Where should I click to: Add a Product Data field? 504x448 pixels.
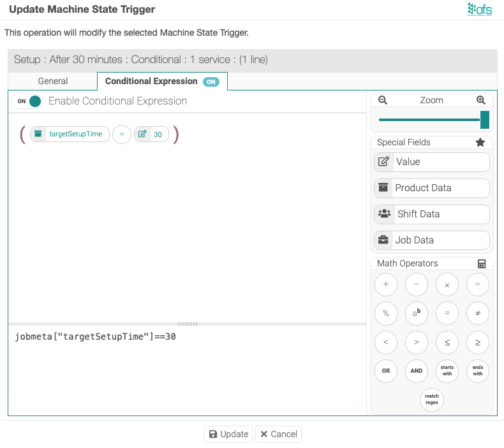[x=432, y=188]
